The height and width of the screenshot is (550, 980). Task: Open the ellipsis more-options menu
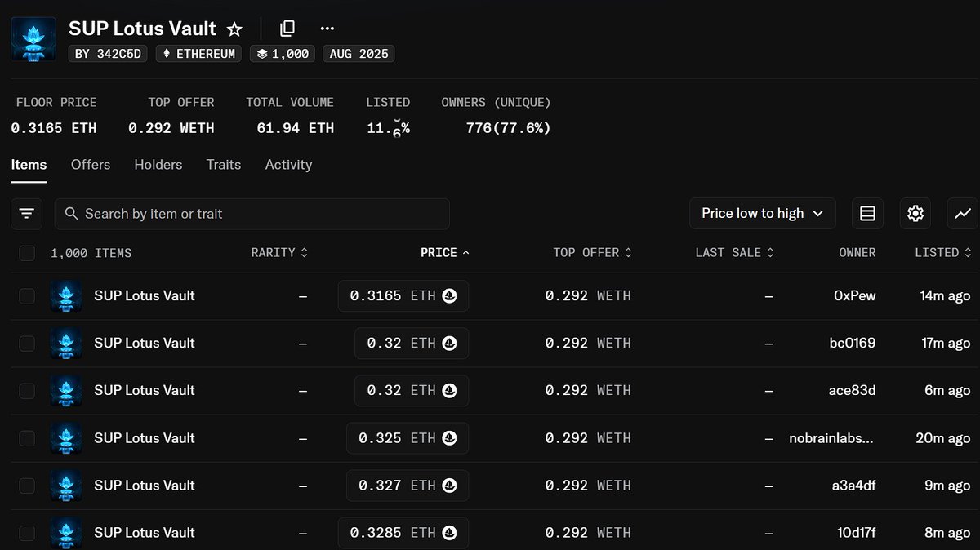327,29
